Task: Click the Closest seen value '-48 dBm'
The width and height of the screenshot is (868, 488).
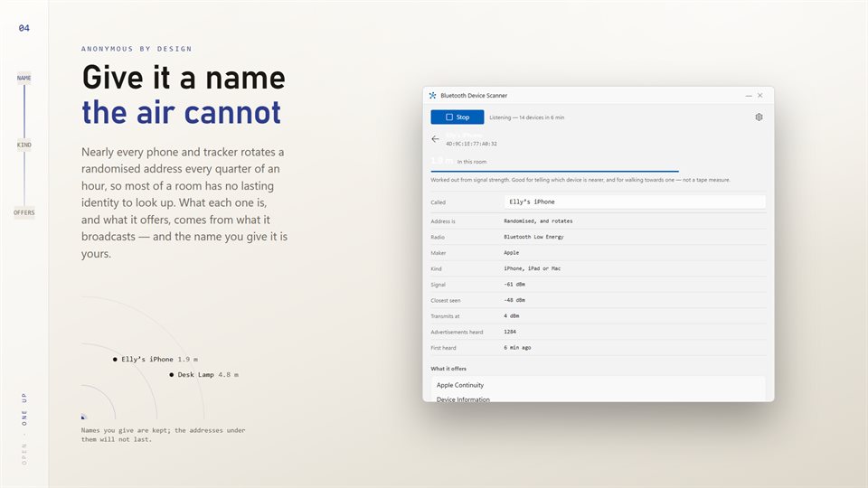Action: tap(514, 300)
